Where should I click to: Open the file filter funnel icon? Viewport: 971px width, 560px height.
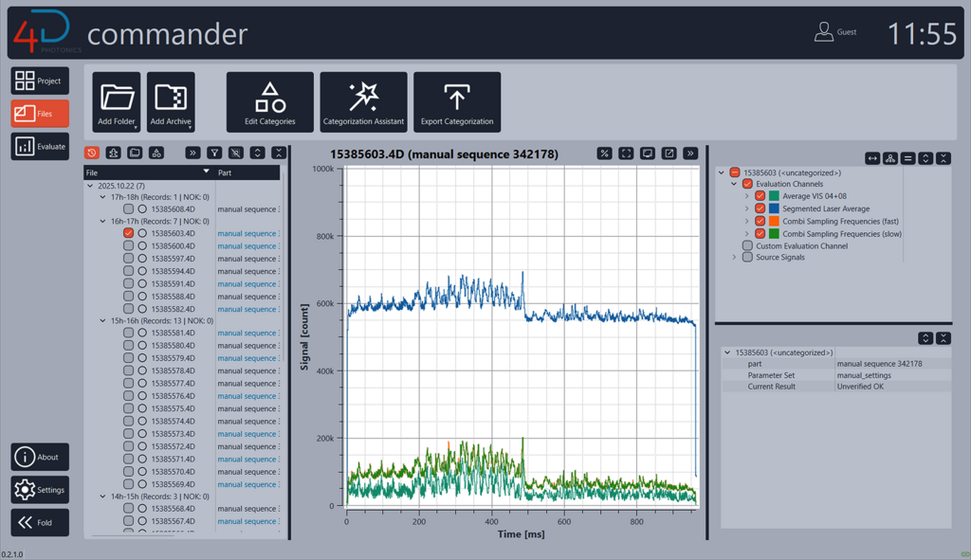(214, 153)
